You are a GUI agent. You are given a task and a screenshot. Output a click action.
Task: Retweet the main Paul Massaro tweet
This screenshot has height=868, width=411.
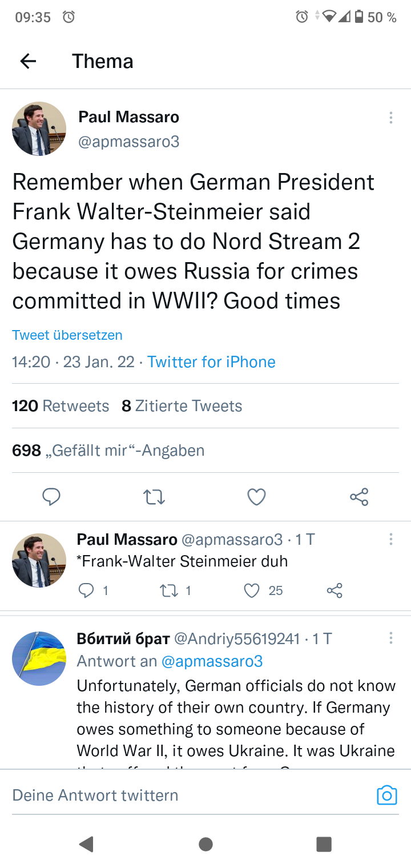tap(154, 497)
